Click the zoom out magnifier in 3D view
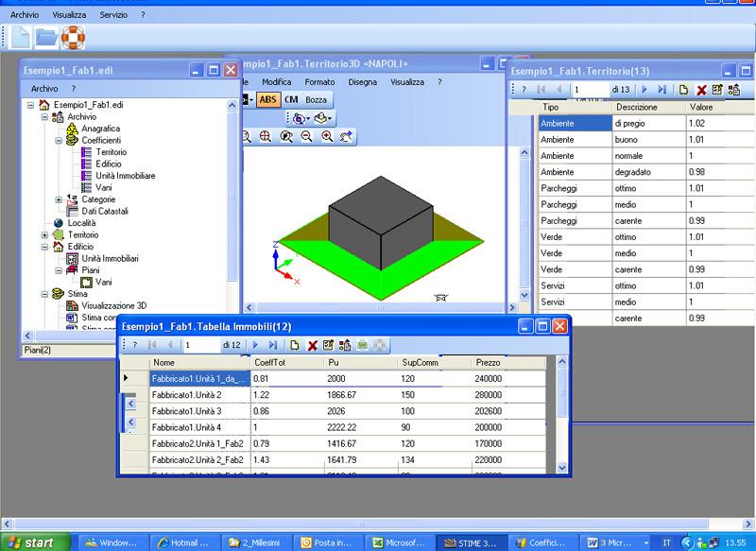This screenshot has width=756, height=551. (x=306, y=137)
